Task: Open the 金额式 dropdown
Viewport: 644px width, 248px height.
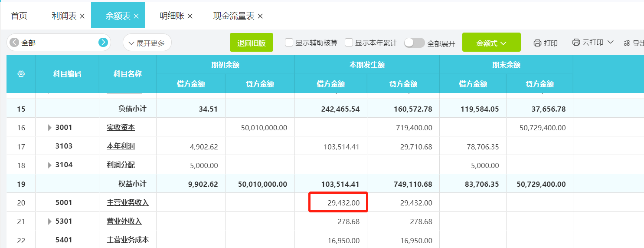Action: point(491,43)
